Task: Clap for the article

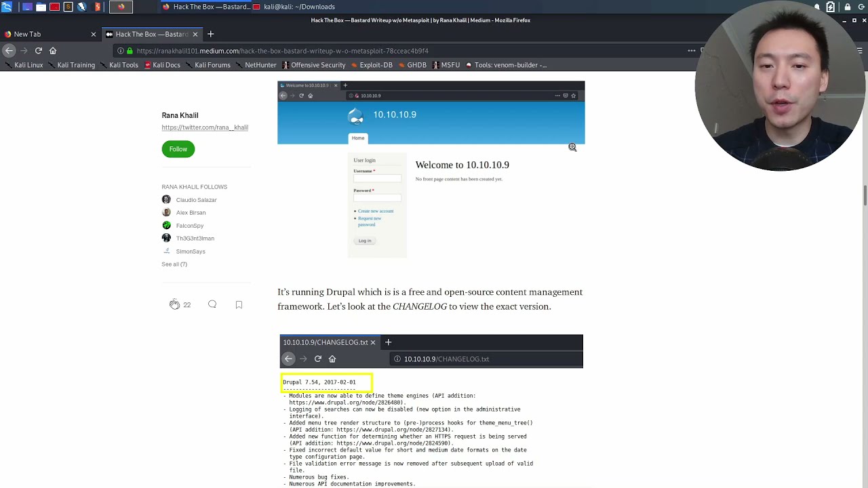Action: point(174,304)
